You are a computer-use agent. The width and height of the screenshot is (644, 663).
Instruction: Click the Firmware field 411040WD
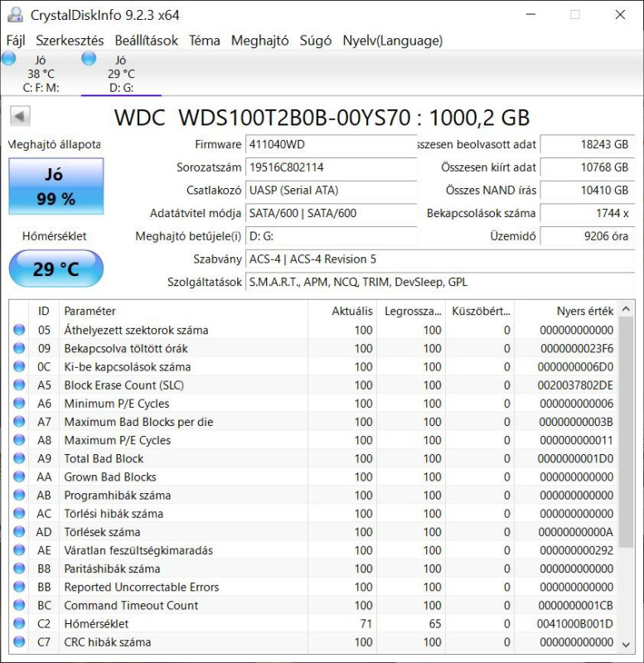tap(331, 144)
